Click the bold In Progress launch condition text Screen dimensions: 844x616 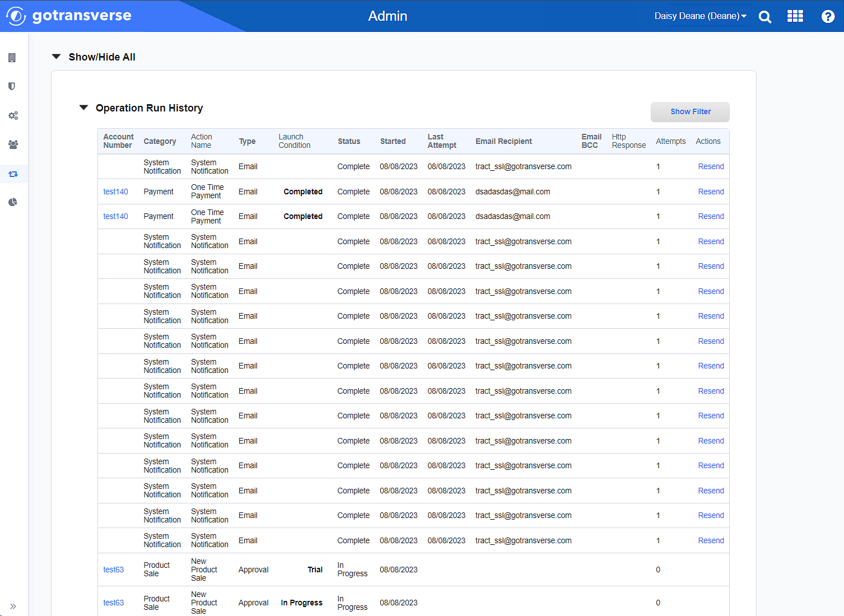[x=301, y=603]
